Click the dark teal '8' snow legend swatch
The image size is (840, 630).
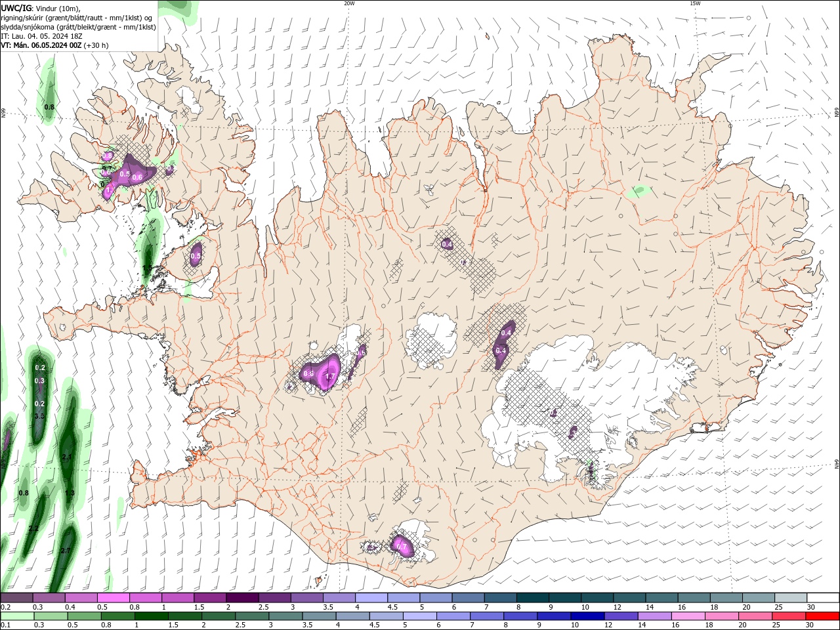coord(533,598)
